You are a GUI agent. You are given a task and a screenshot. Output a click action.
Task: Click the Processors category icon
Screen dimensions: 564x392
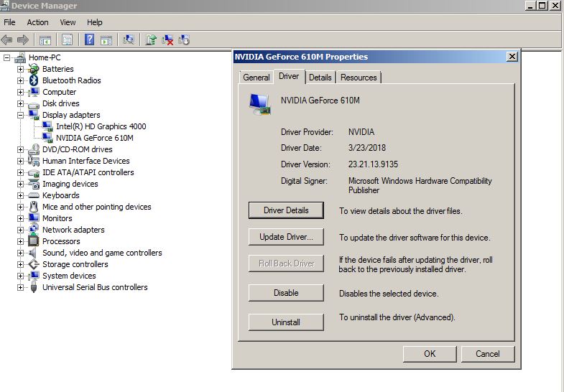pyautogui.click(x=34, y=241)
